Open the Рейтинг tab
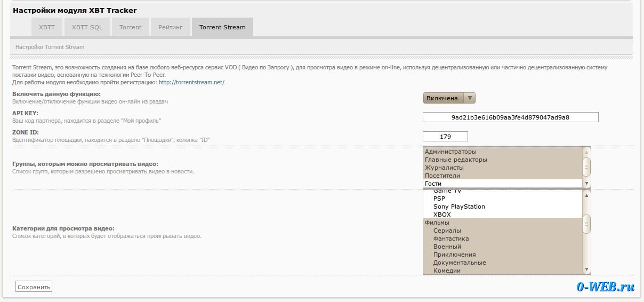The height and width of the screenshot is (302, 644). pyautogui.click(x=170, y=27)
